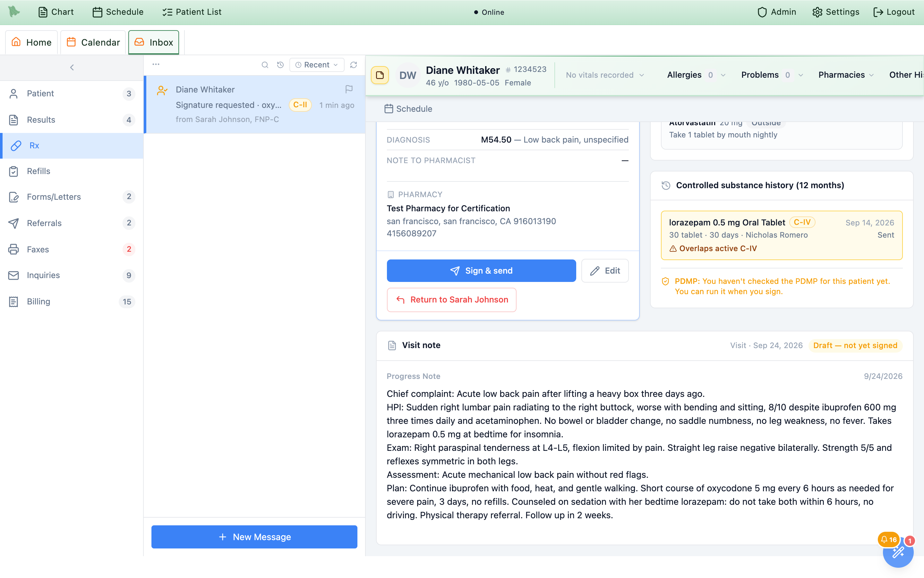Open the Schedule link under patient header
The height and width of the screenshot is (578, 924).
click(408, 109)
